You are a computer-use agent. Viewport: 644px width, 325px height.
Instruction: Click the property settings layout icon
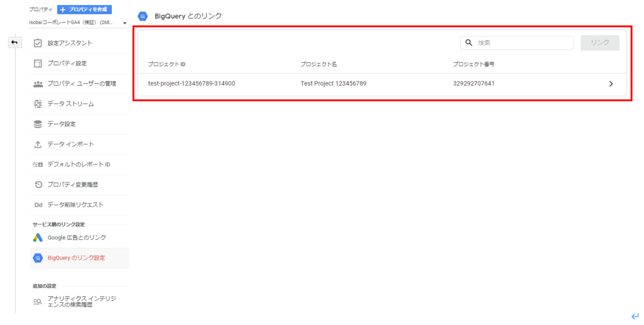coord(38,63)
